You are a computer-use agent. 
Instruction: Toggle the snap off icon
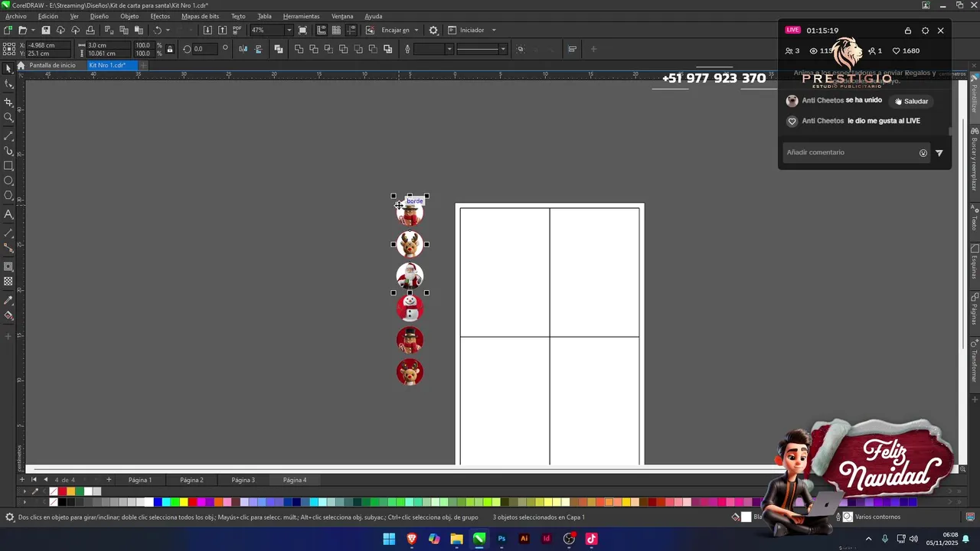point(370,30)
